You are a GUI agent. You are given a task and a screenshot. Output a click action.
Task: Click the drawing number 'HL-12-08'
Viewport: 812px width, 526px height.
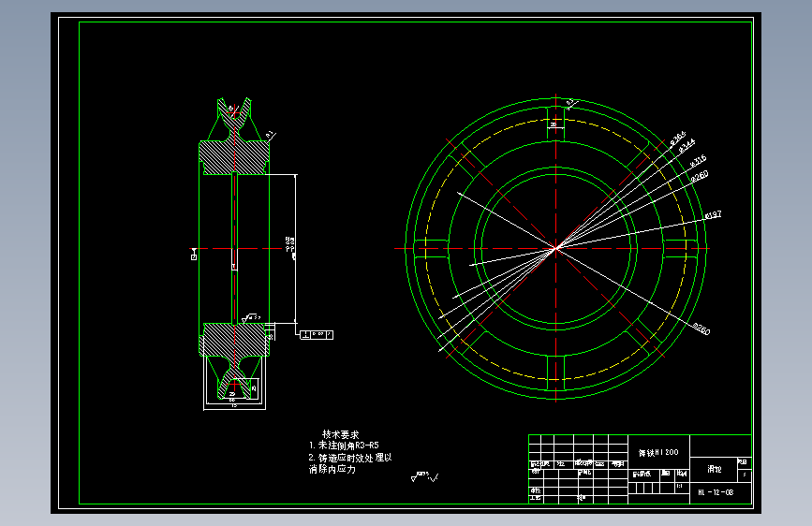[716, 492]
